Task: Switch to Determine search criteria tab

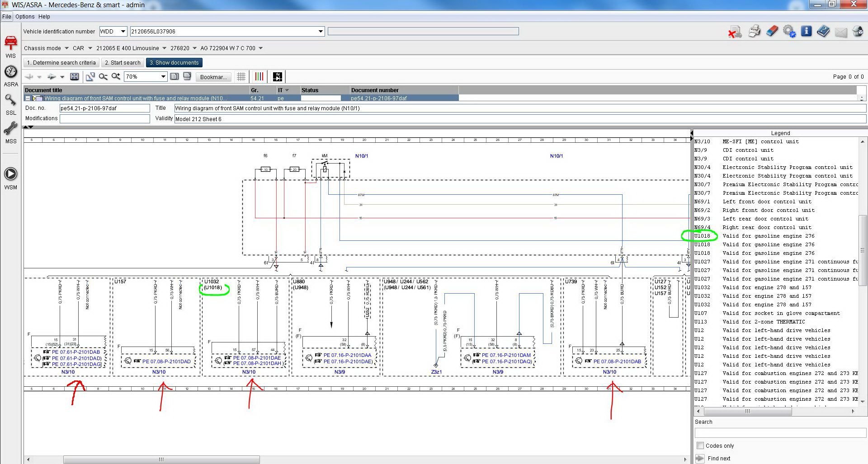Action: (61, 63)
